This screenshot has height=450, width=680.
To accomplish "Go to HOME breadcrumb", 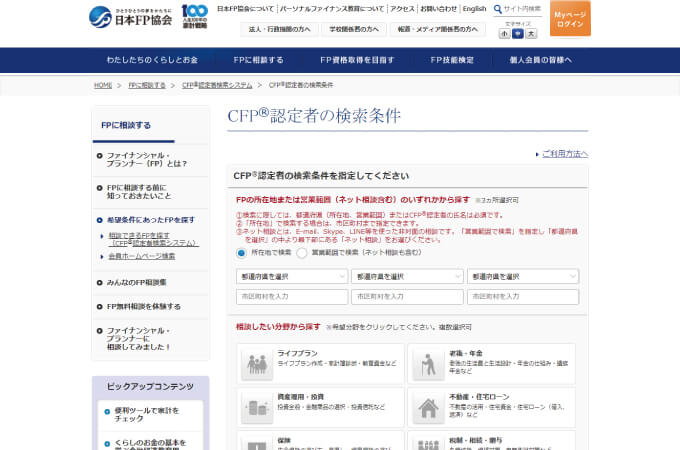I will tap(103, 85).
